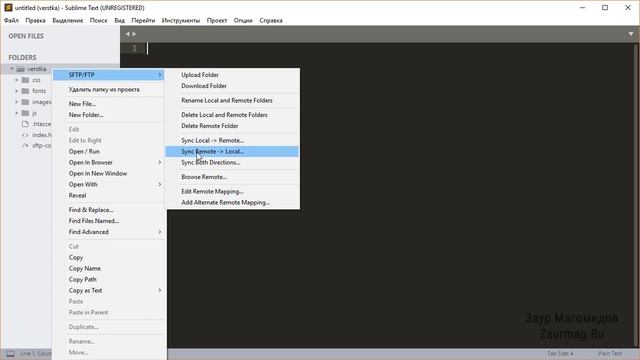Viewport: 640px width, 360px height.
Task: Open the Перейти menu
Action: [143, 20]
